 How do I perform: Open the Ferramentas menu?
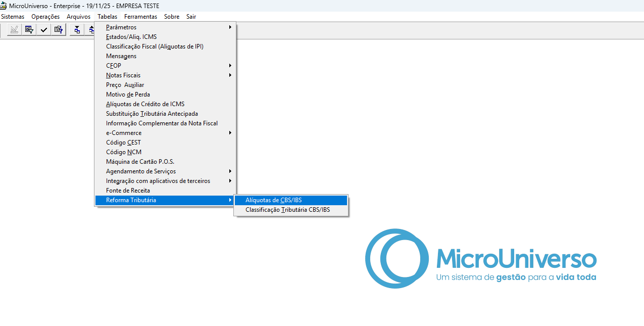(140, 17)
